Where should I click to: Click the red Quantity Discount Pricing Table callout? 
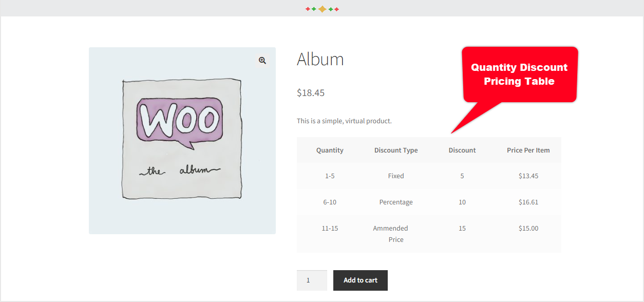tap(519, 74)
